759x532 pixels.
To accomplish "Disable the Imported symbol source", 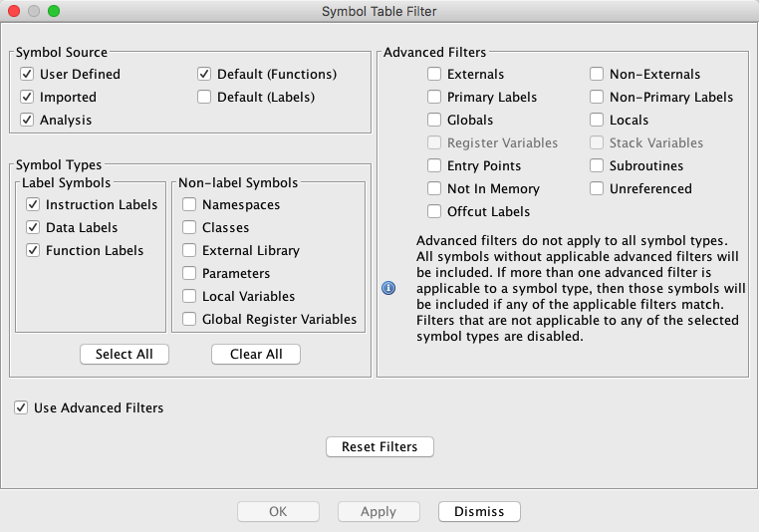I will pos(27,97).
